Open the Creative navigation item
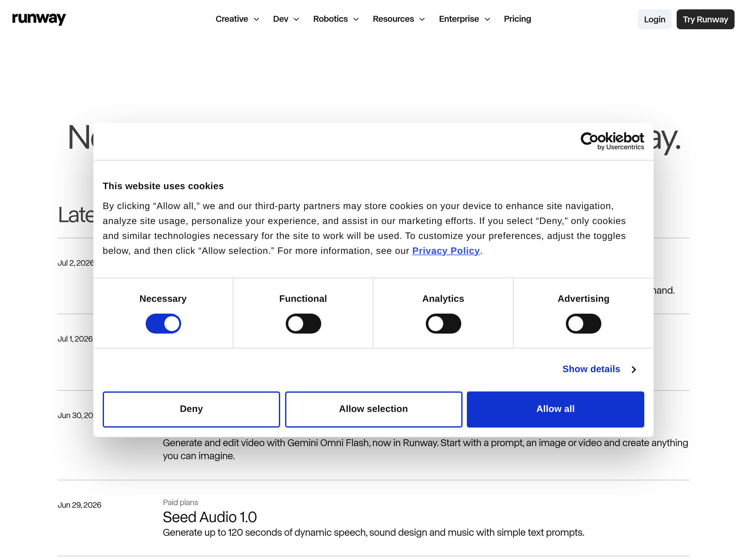The image size is (747, 560). tap(232, 19)
